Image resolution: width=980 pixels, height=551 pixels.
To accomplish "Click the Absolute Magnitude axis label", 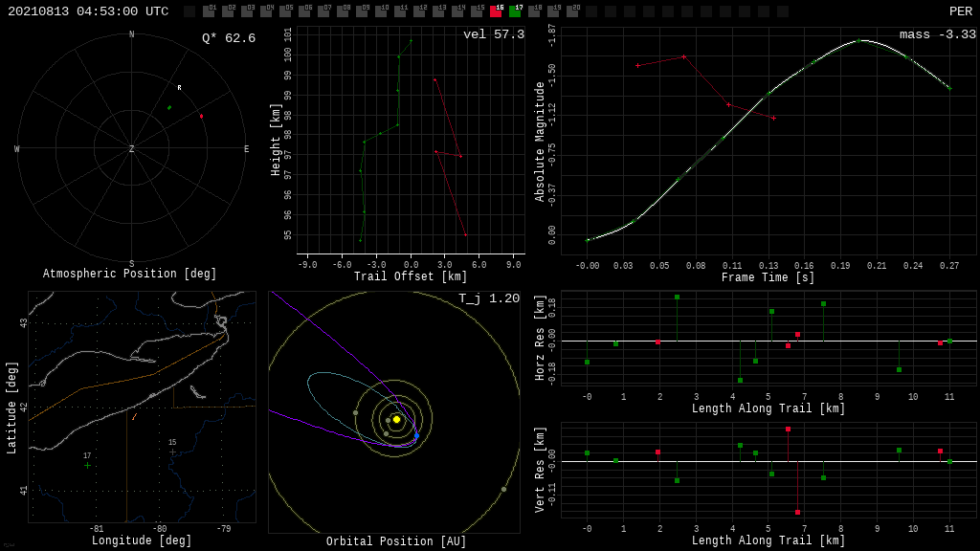I will click(x=540, y=142).
